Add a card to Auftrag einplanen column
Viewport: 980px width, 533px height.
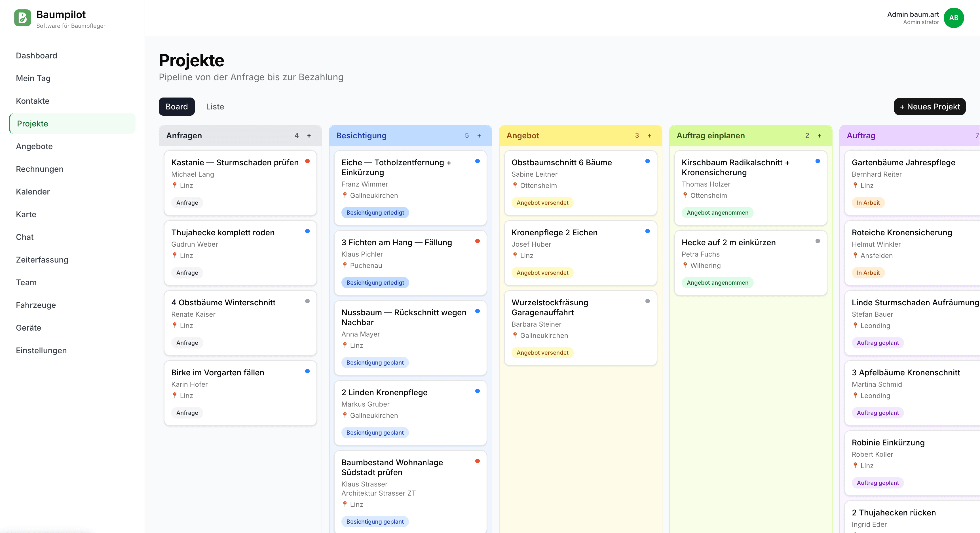tap(819, 136)
